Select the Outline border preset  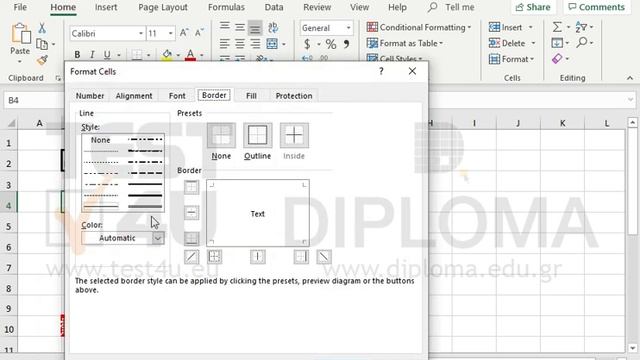click(258, 136)
